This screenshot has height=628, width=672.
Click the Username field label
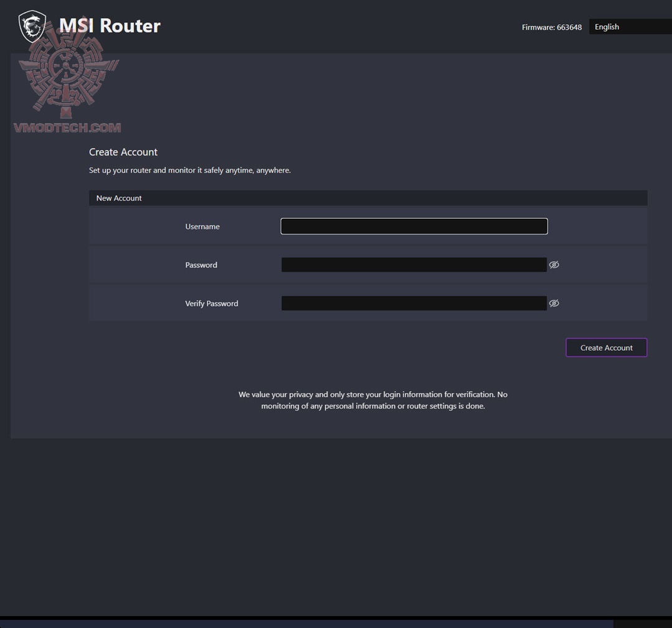[x=202, y=226]
